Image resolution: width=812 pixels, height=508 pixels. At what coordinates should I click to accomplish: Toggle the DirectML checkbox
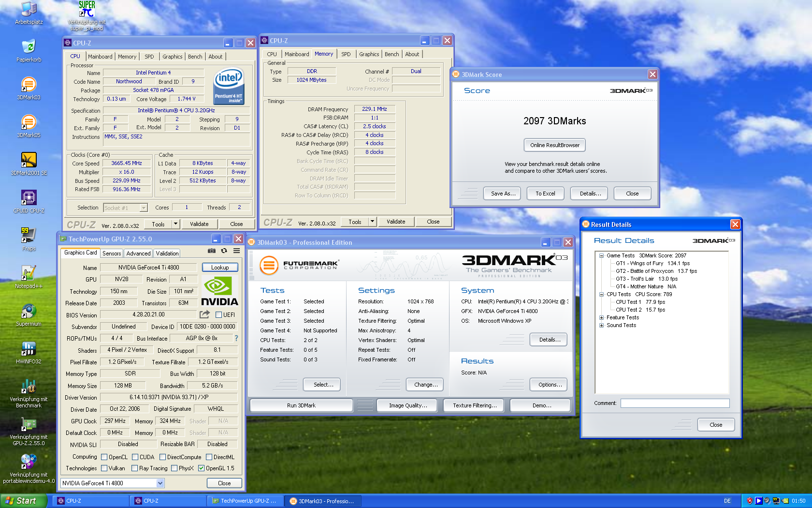pos(209,457)
